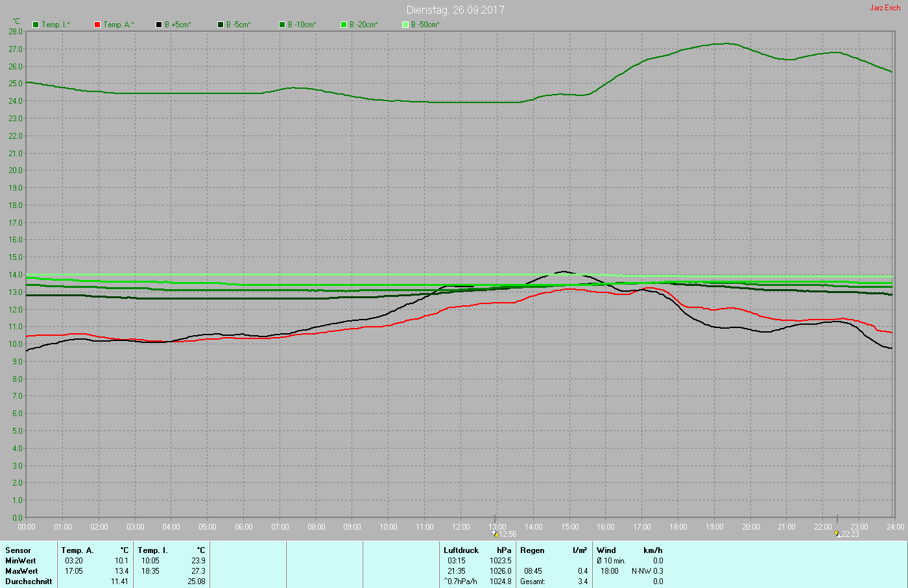The height and width of the screenshot is (588, 908).
Task: Click the Jarz Erich author label
Action: [885, 8]
